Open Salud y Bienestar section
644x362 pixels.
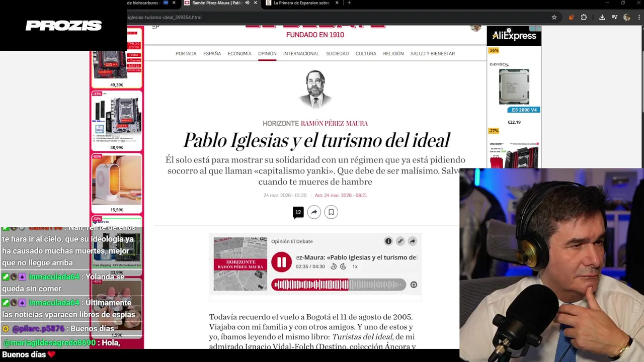click(433, 53)
